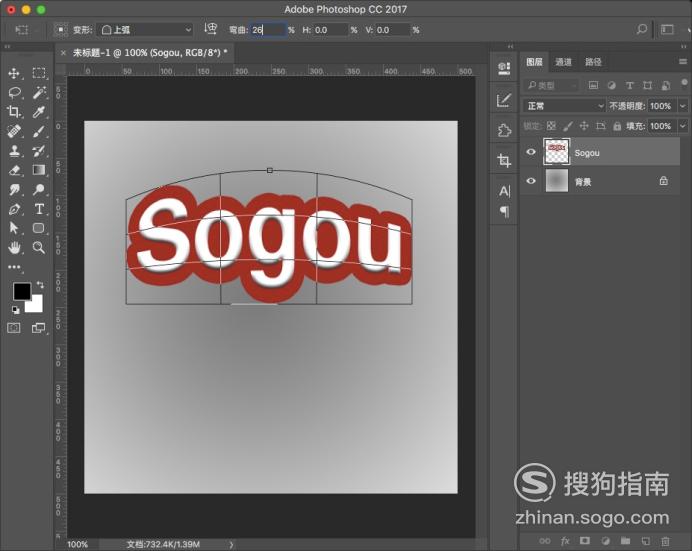Add a layer mask
Screen dimensions: 692x551
[x=585, y=541]
